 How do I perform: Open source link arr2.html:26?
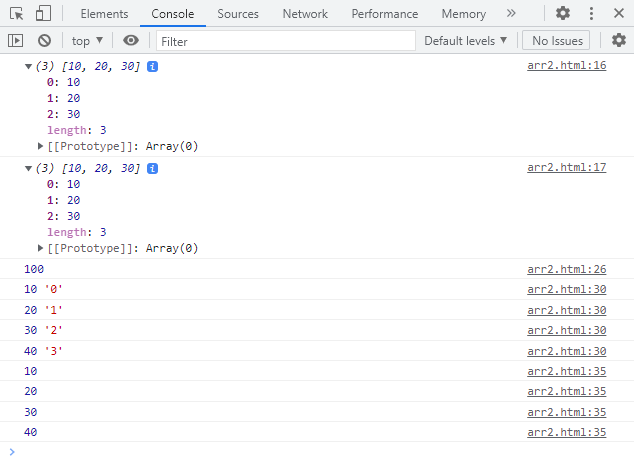[x=566, y=269]
